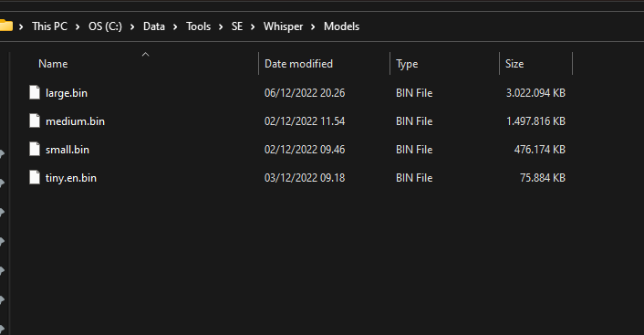Click the folder icon in the address bar
The width and height of the screenshot is (644, 335).
pyautogui.click(x=6, y=26)
